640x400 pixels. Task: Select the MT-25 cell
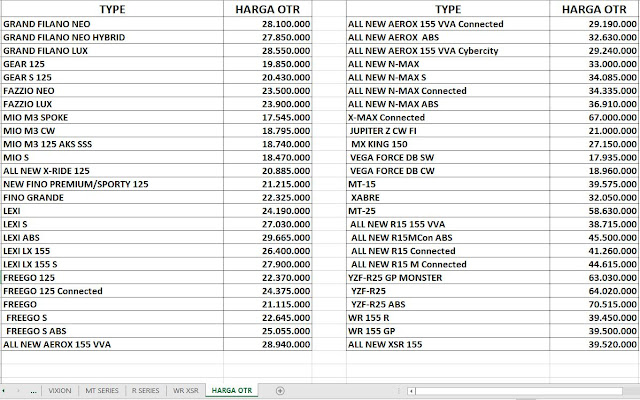[448, 211]
